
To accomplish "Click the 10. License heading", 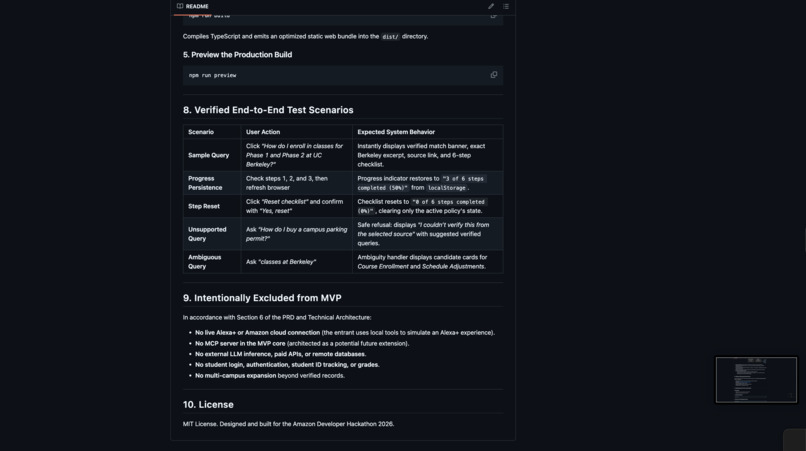I will 208,405.
